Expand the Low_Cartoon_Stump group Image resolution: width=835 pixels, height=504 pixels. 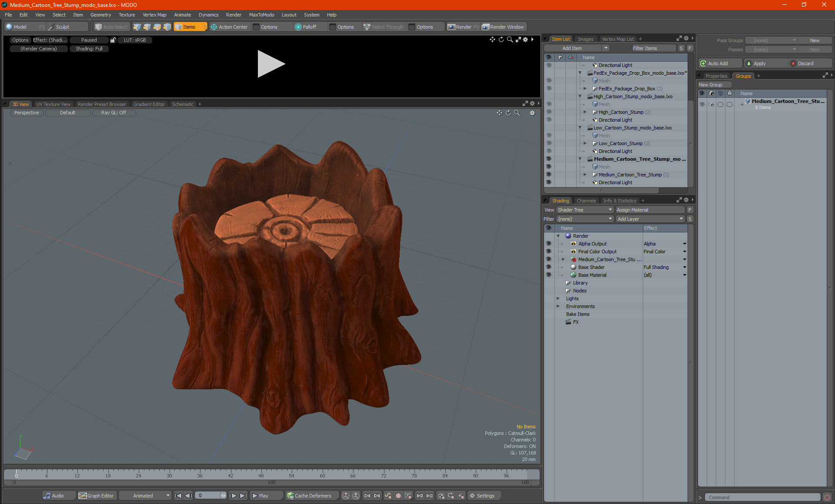(585, 143)
